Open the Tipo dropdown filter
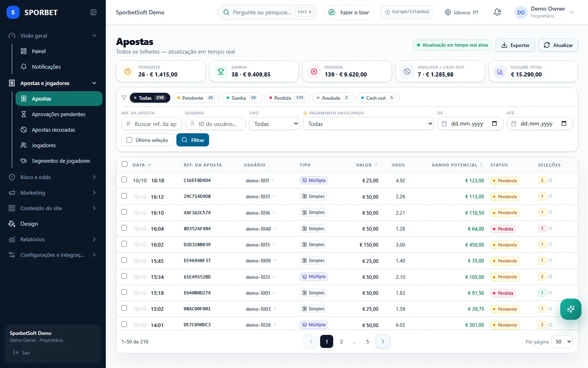Viewport: 588px width, 368px height. tap(274, 123)
